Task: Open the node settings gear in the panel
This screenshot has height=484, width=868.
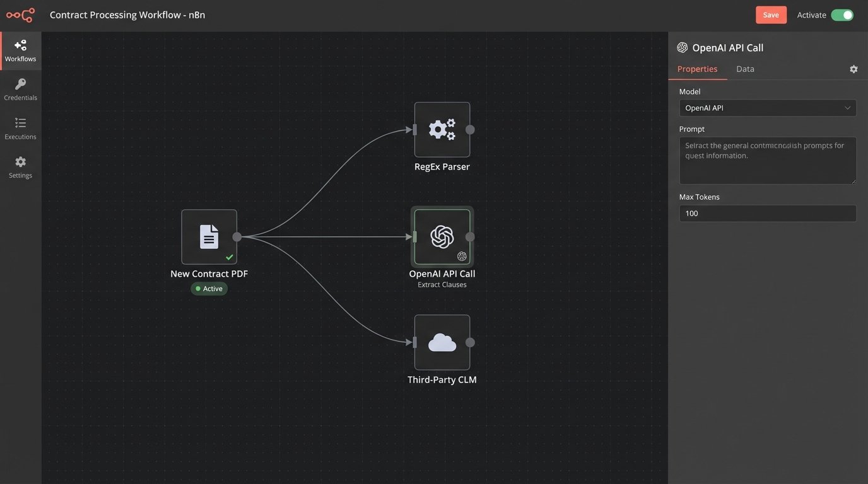Action: (853, 68)
